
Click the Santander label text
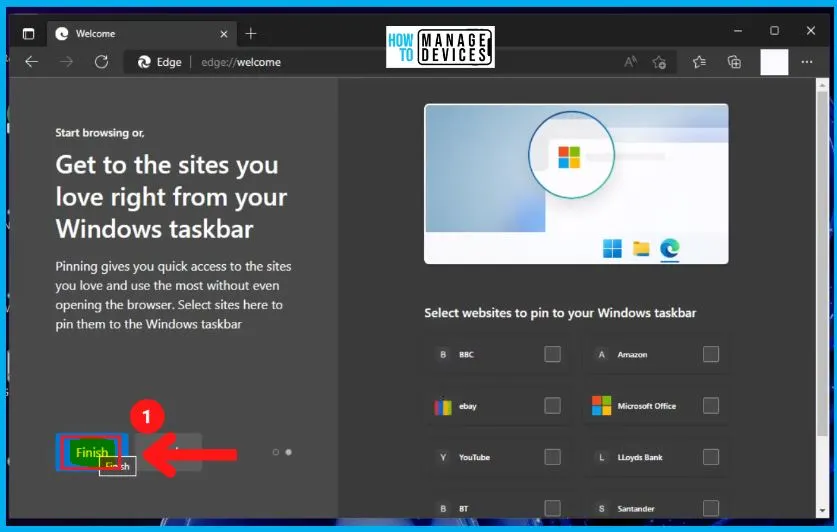click(636, 509)
